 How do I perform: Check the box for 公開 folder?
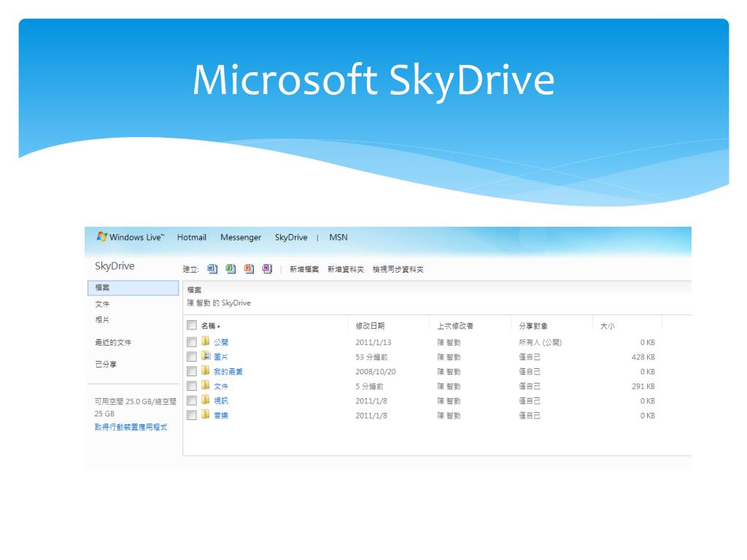pos(192,342)
